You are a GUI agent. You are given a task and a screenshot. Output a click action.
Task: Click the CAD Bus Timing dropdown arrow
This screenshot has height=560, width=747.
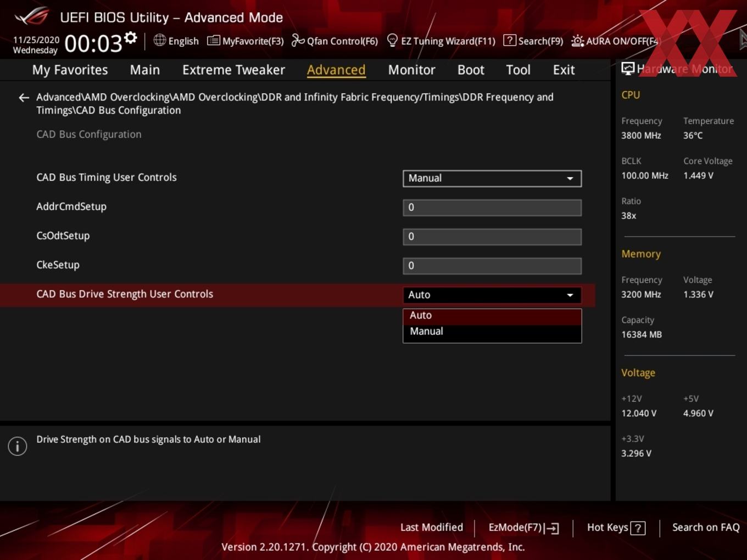(570, 178)
